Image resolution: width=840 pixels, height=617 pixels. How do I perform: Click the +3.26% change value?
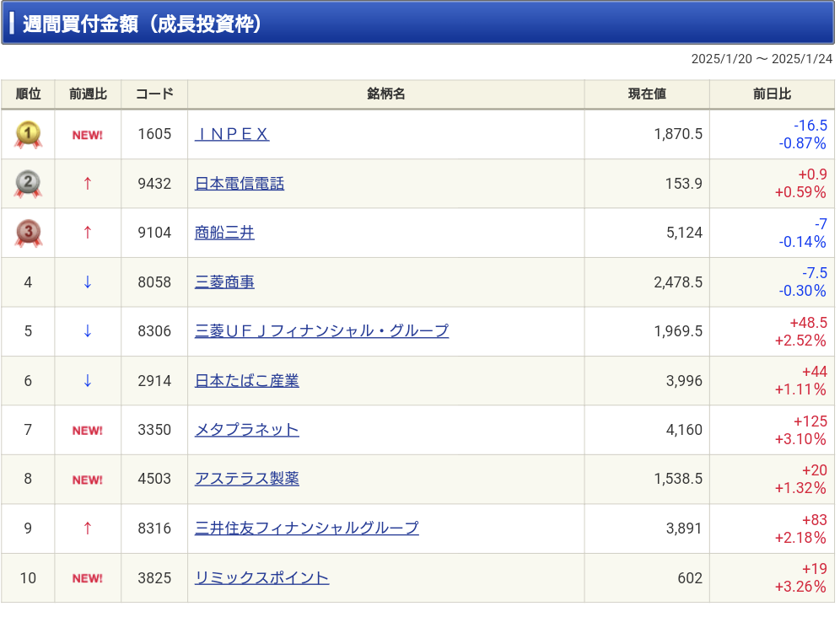(x=801, y=587)
